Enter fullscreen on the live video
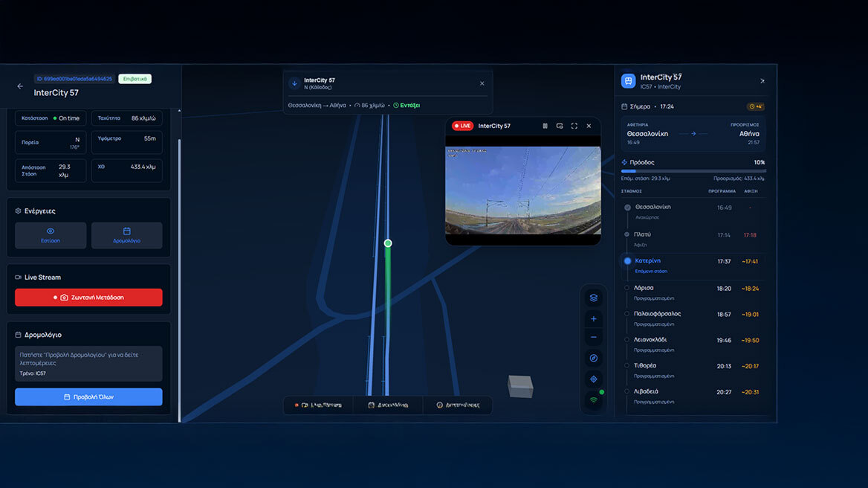Viewport: 868px width, 488px height. coord(574,126)
